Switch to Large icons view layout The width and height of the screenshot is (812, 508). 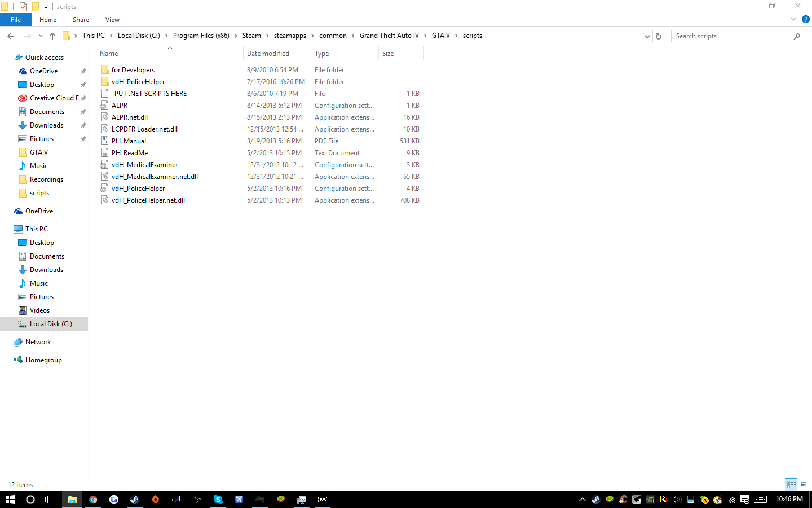click(x=804, y=484)
